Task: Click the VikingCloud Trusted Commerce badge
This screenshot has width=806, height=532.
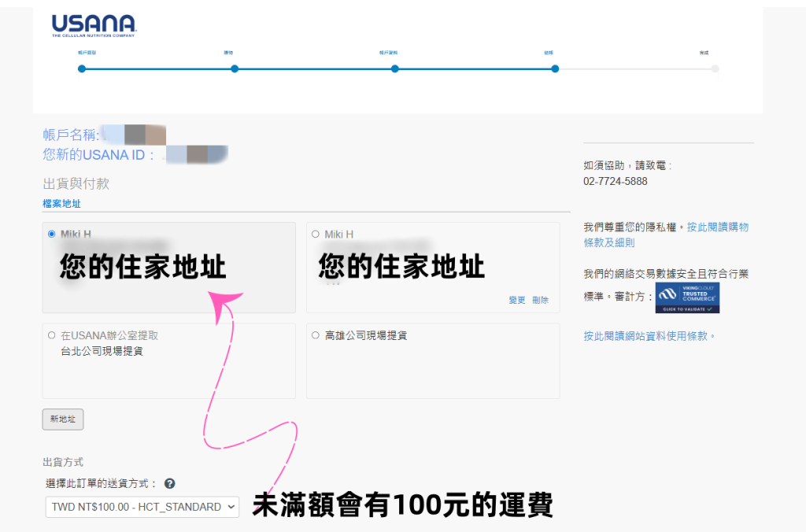Action: pos(687,297)
